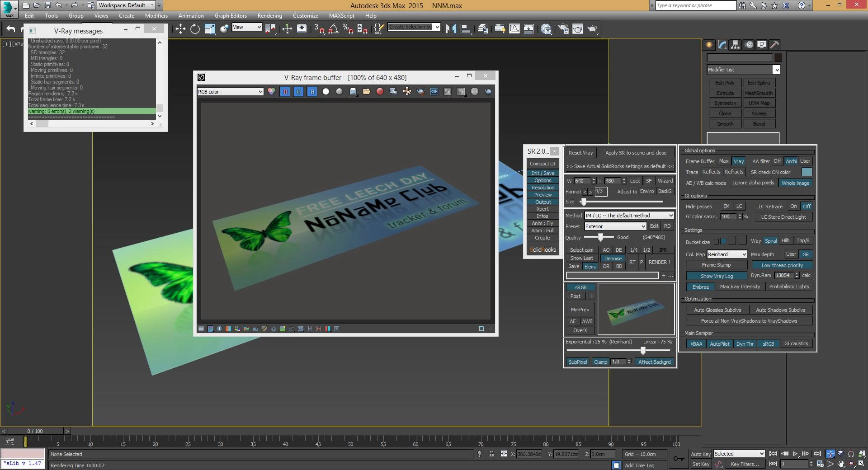Open the Create command panel tab
The height and width of the screenshot is (470, 868).
pos(709,44)
